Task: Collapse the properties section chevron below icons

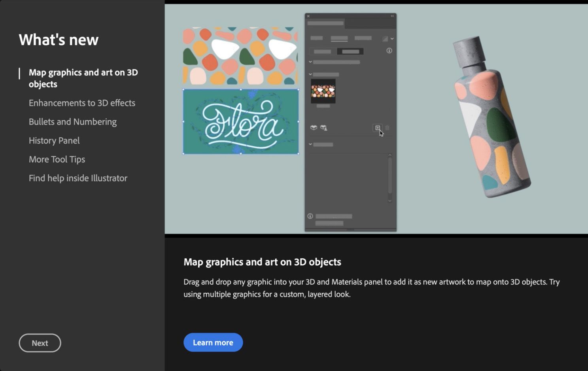Action: click(310, 144)
